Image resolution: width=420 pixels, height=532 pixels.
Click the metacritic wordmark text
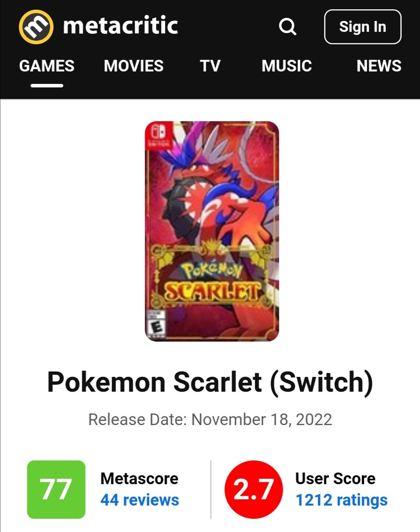pyautogui.click(x=120, y=26)
